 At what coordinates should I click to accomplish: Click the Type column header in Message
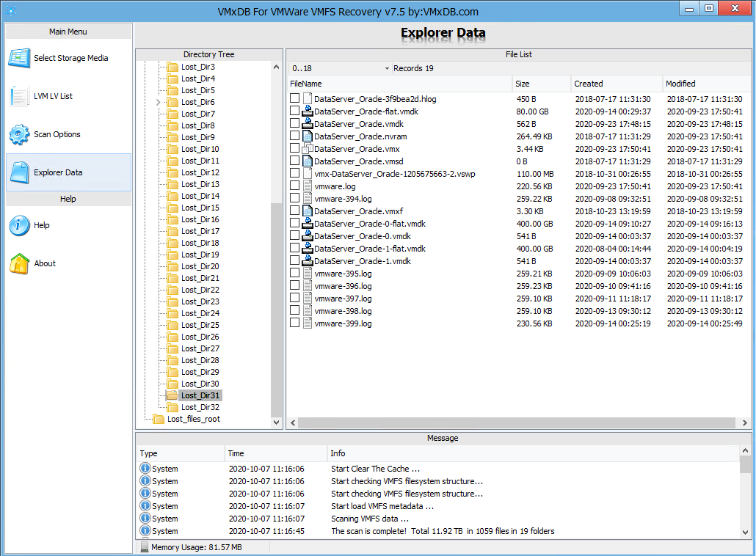(x=181, y=453)
